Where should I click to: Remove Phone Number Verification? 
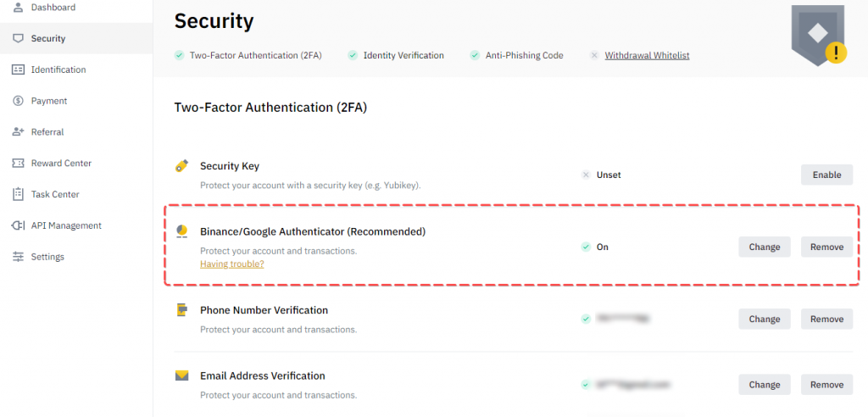826,319
